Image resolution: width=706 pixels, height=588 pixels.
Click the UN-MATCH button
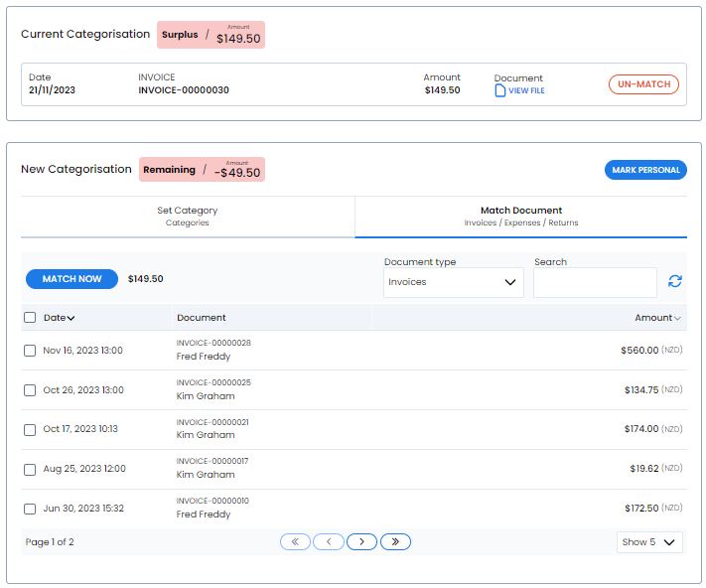(x=643, y=84)
